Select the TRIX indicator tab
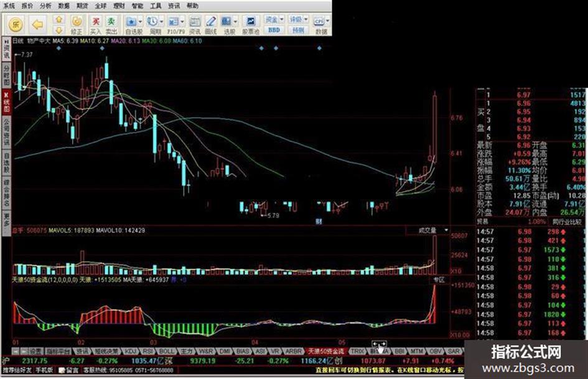The image size is (588, 379). click(x=357, y=351)
